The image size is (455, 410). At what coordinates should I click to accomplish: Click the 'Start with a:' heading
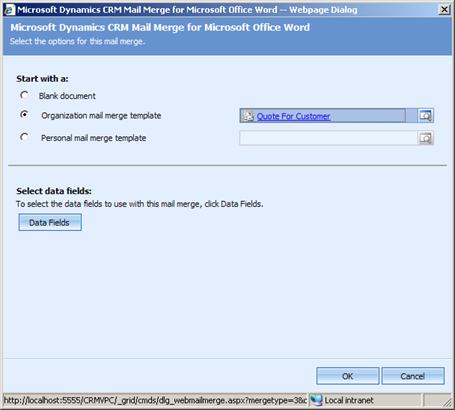42,79
